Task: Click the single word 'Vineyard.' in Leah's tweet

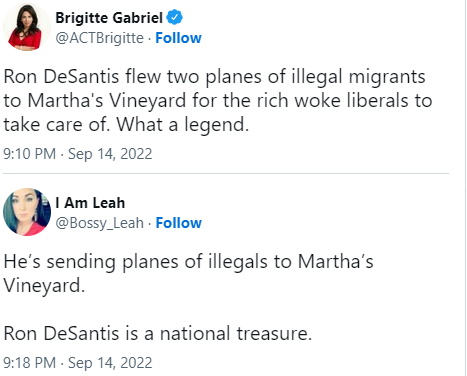Action: (x=44, y=286)
